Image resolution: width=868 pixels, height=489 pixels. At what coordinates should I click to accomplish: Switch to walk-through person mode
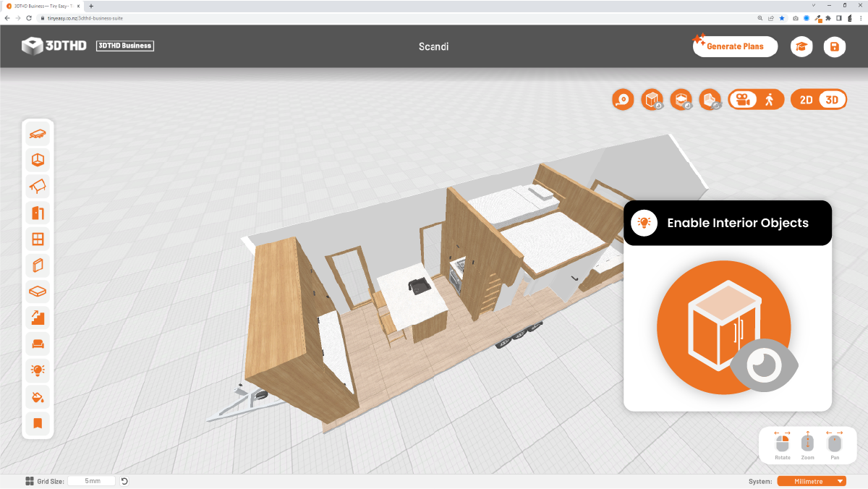pos(770,100)
